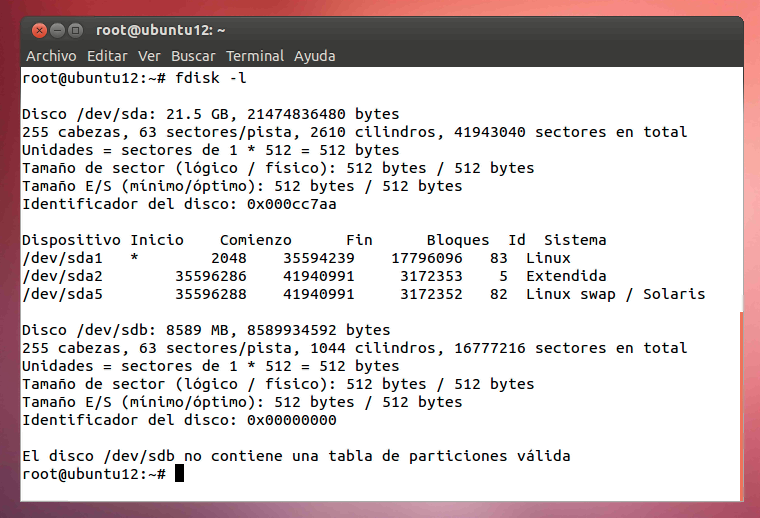The width and height of the screenshot is (760, 518).
Task: Open the Buscar menu
Action: pyautogui.click(x=193, y=56)
